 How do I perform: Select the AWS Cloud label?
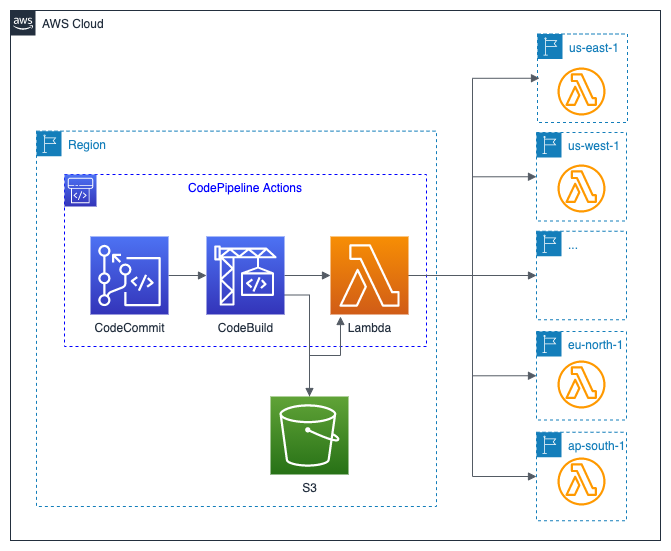[73, 24]
